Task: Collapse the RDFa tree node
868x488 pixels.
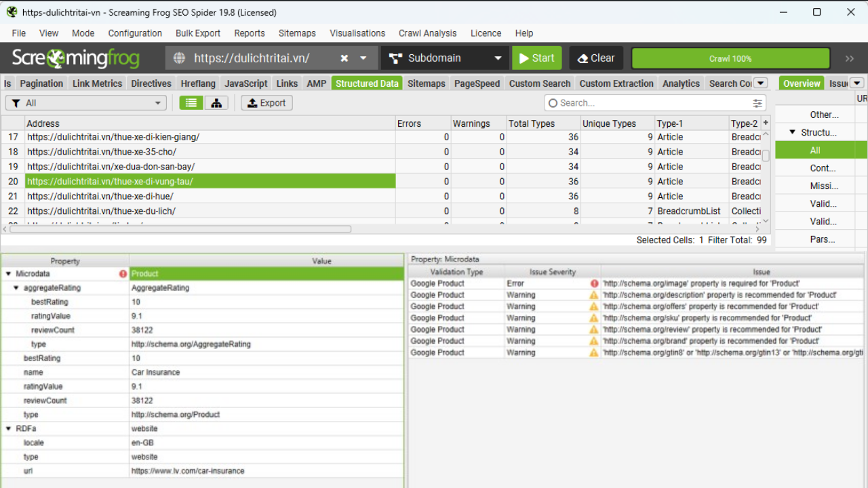Action: tap(9, 428)
